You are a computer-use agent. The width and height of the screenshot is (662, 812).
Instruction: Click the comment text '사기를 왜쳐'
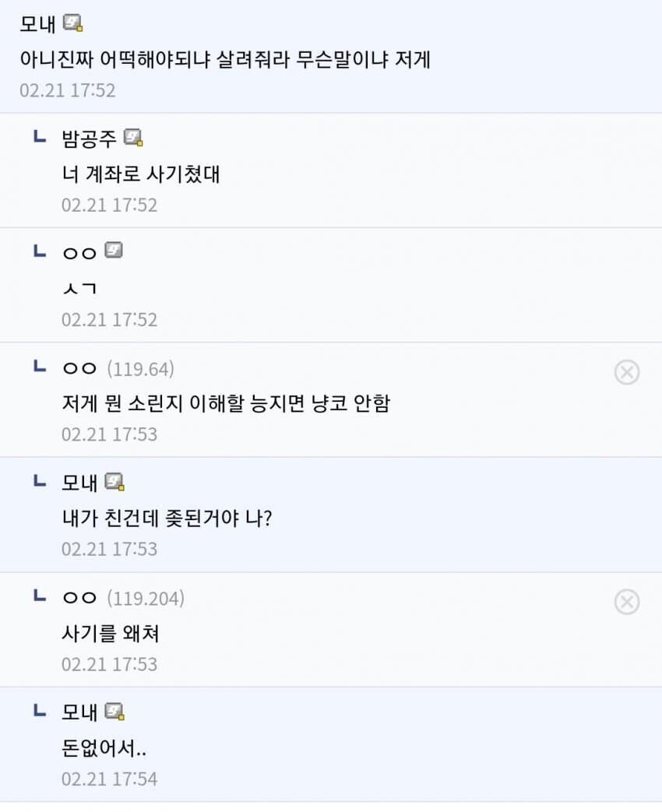110,634
